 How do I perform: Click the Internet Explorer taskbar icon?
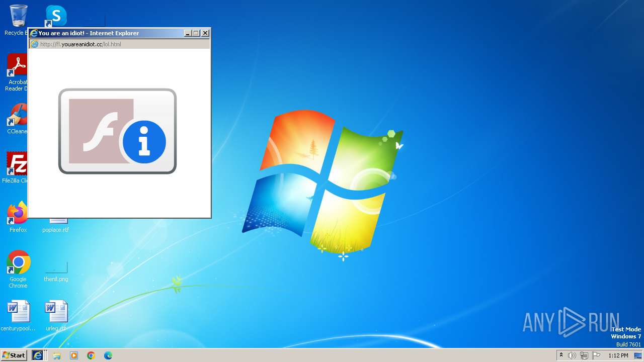tap(38, 355)
